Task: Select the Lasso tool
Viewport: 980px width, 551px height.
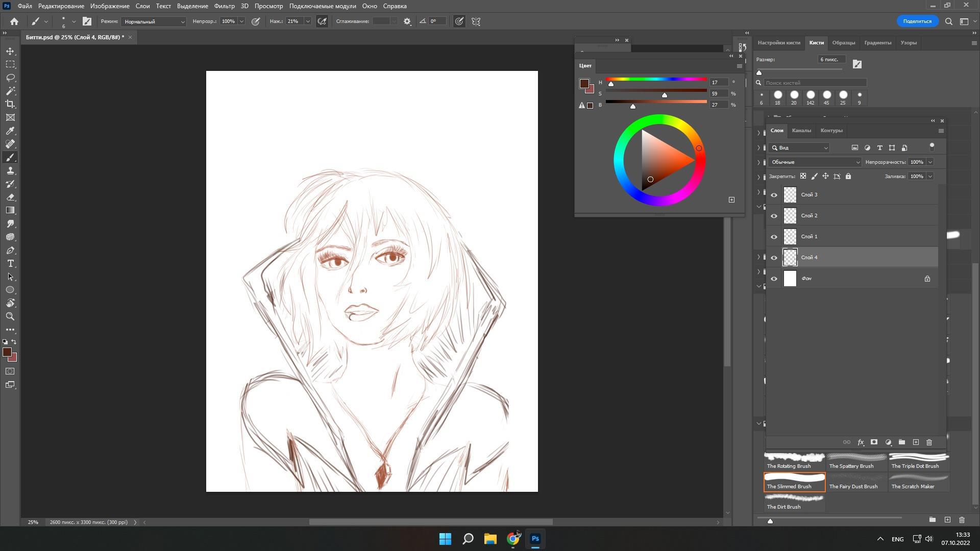Action: pyautogui.click(x=10, y=78)
